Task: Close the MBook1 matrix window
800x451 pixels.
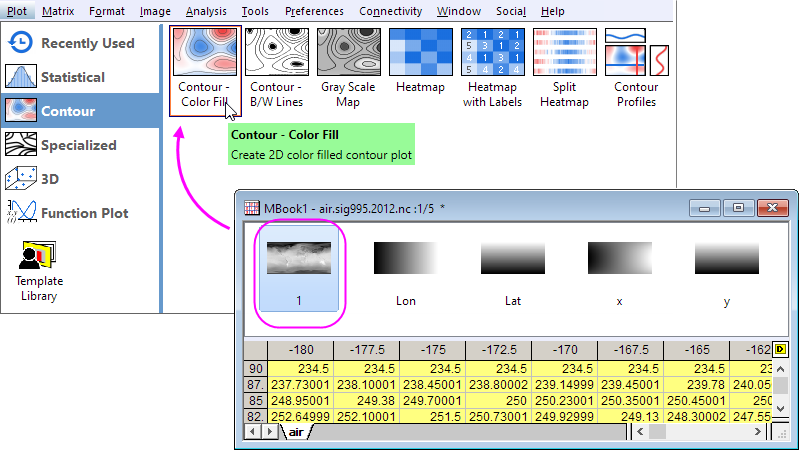Action: point(772,208)
